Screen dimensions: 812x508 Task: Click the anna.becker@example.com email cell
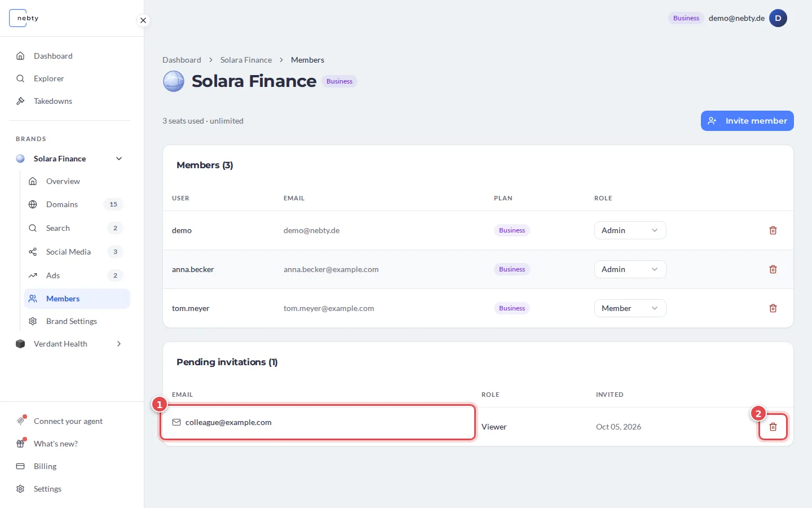coord(331,269)
